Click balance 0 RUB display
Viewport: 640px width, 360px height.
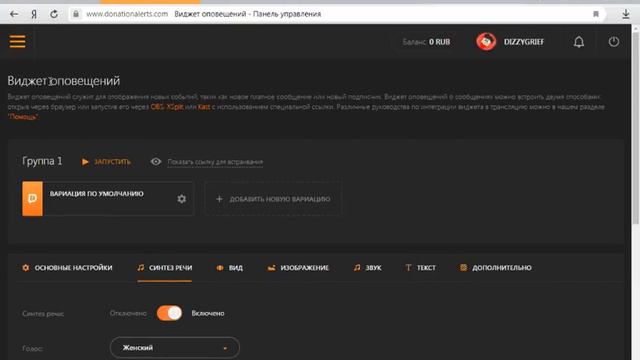(427, 42)
